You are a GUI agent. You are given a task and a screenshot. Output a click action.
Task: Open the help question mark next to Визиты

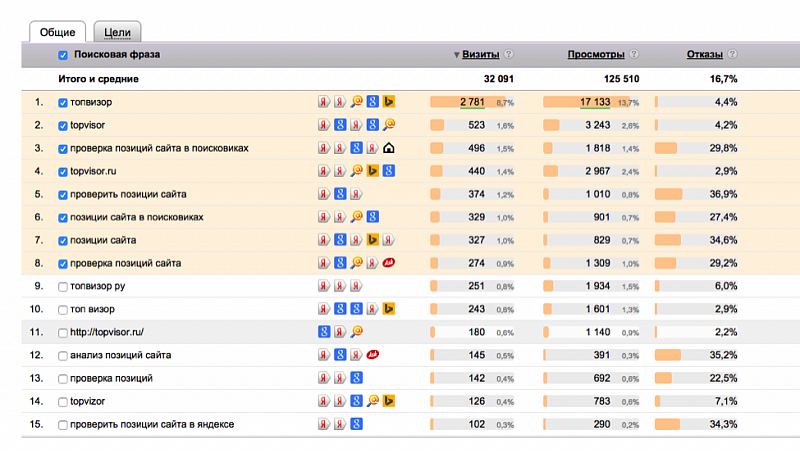pyautogui.click(x=509, y=54)
